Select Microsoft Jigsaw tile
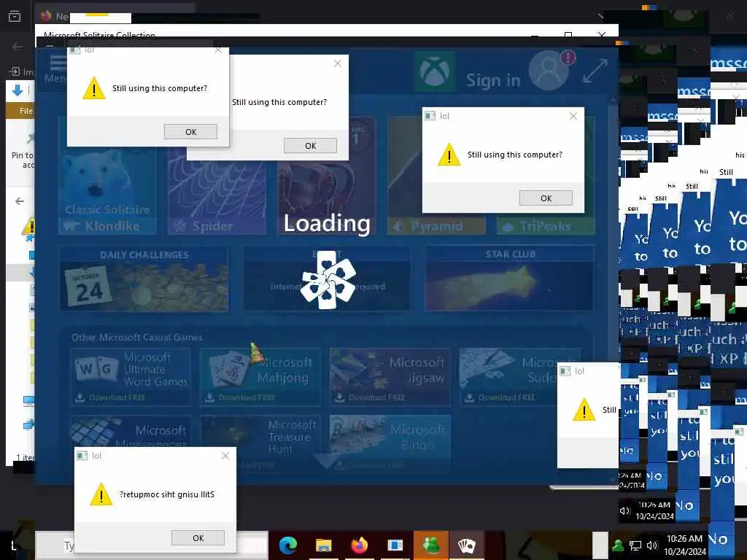This screenshot has width=747, height=560. click(x=390, y=377)
